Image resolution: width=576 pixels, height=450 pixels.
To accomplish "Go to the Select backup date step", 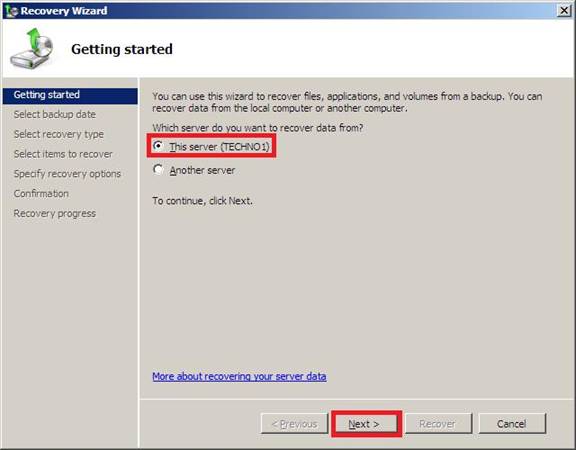I will (x=55, y=115).
